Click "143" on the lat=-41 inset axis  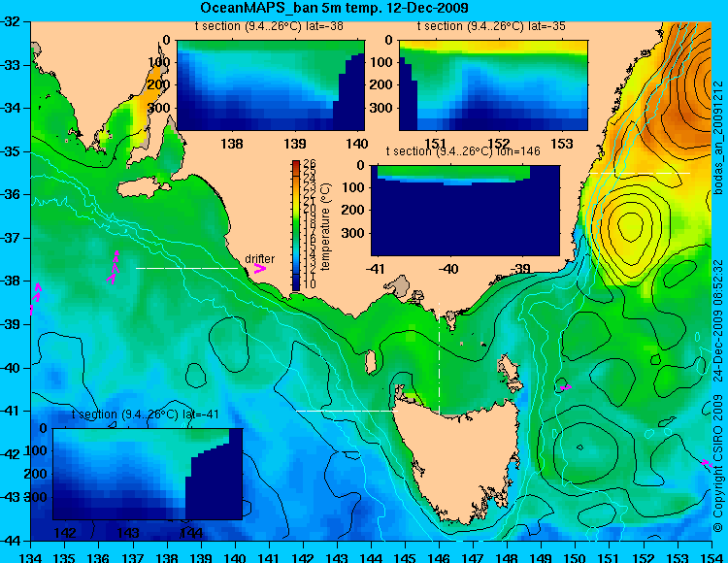tap(128, 533)
